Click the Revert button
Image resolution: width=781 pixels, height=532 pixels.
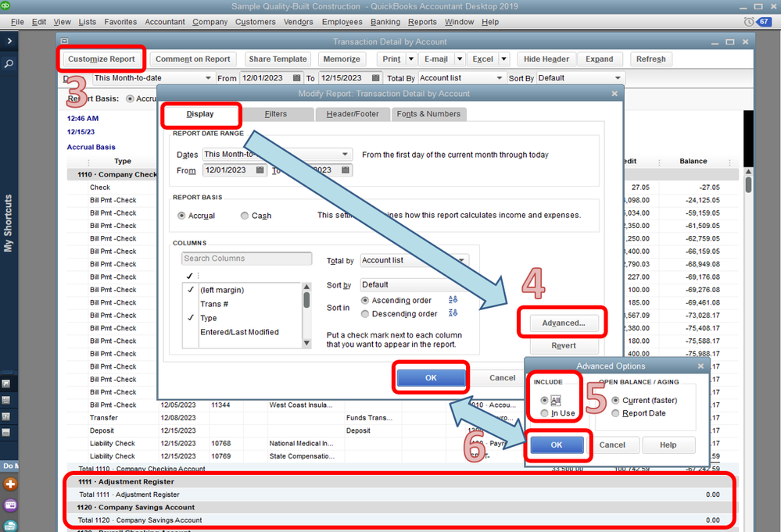tap(564, 345)
